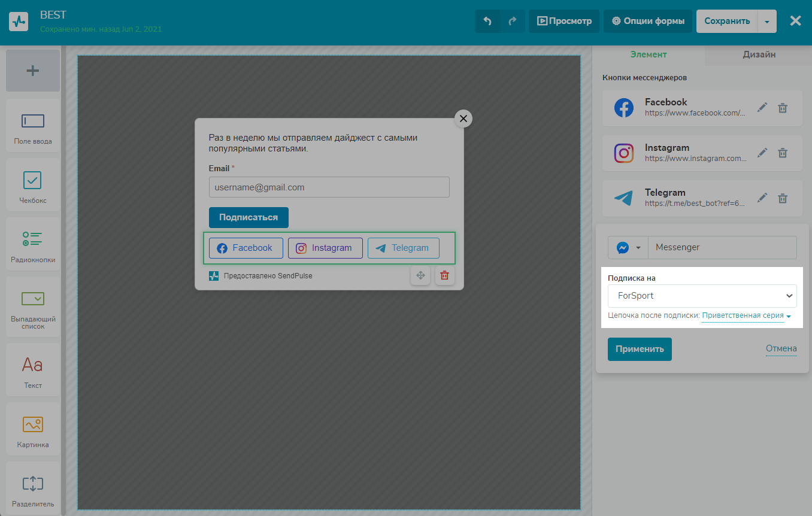Image resolution: width=812 pixels, height=516 pixels.
Task: Click the move handle icon in the form
Action: click(420, 275)
